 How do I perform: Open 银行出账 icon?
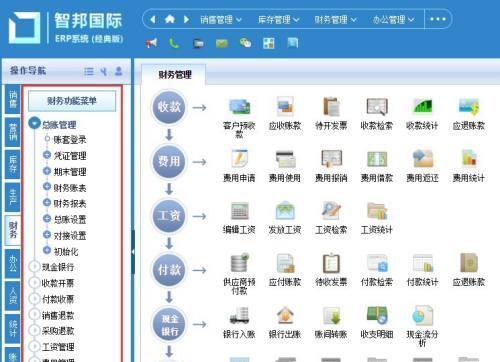(x=285, y=315)
